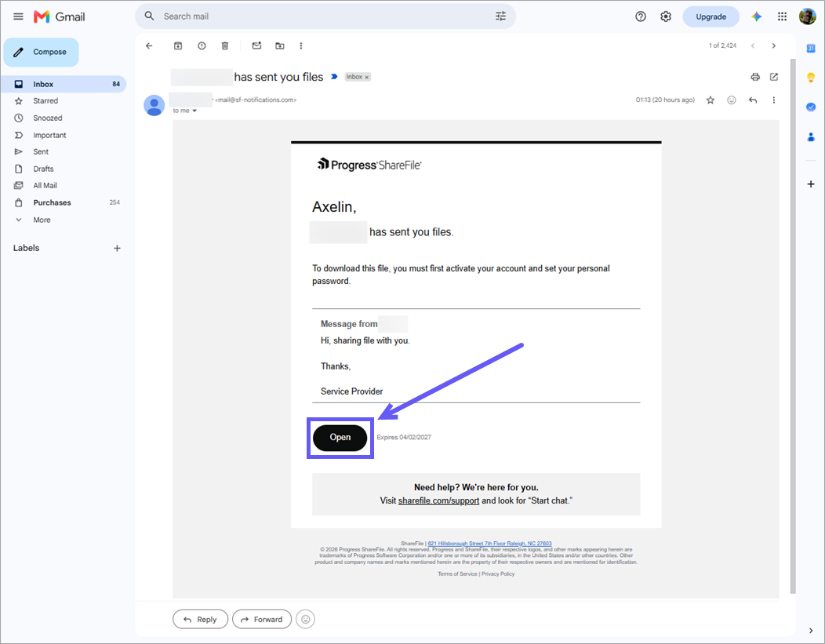Click the black Open button

340,438
